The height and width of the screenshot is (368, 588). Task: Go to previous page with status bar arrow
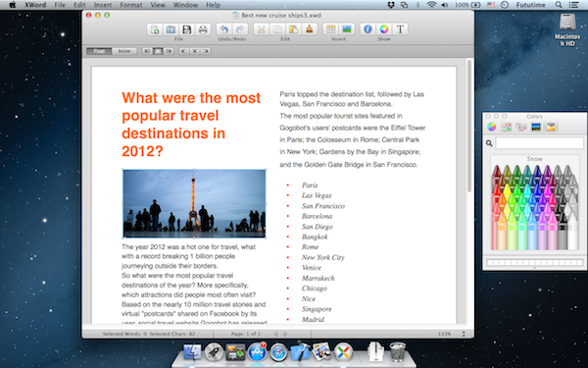275,334
